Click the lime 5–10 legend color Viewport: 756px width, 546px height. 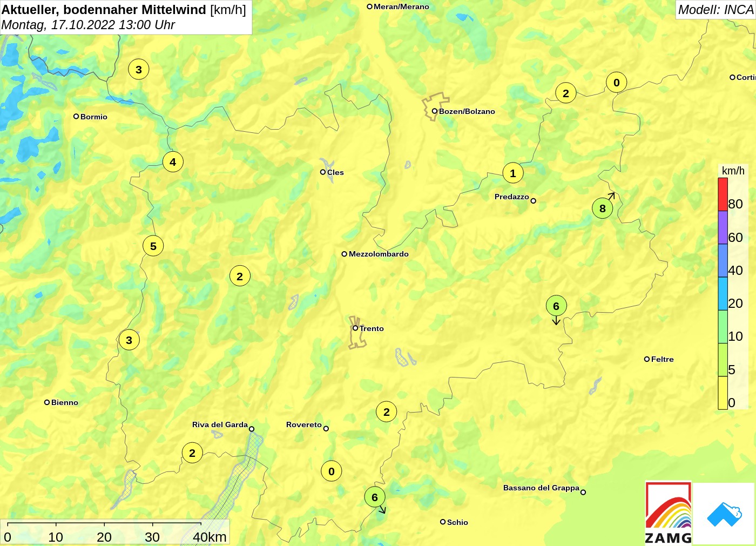pyautogui.click(x=723, y=359)
